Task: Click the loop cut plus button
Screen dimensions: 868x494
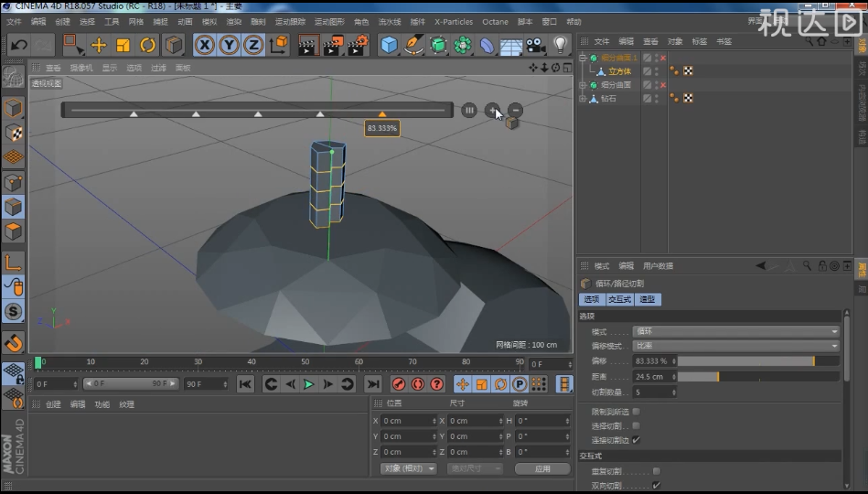Action: (491, 110)
